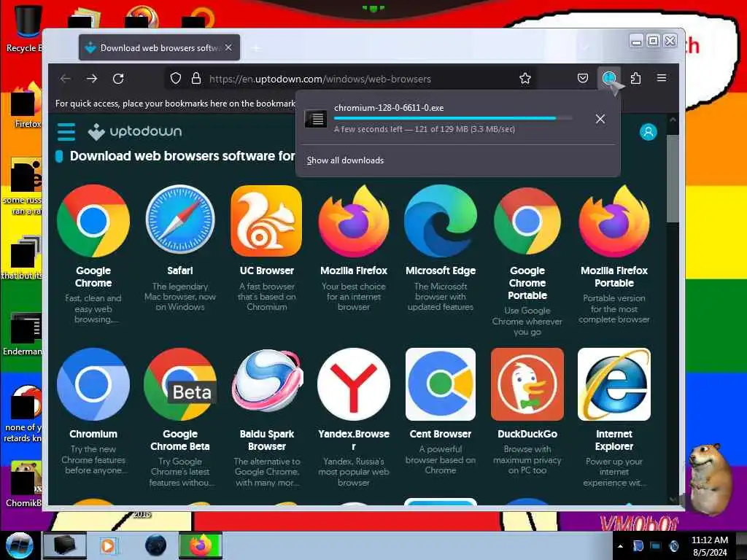The width and height of the screenshot is (747, 560).
Task: Click the Cent Browser title link
Action: (x=441, y=434)
